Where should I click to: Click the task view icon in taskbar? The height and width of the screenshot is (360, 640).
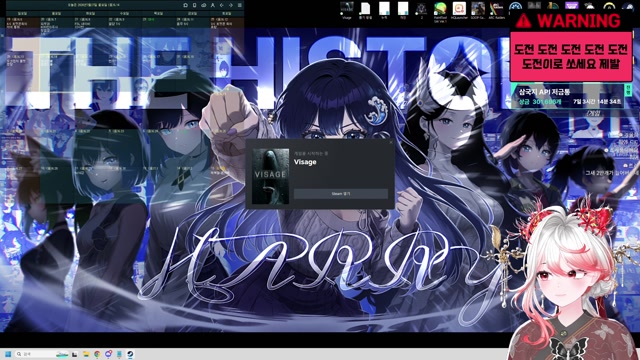[x=74, y=354]
